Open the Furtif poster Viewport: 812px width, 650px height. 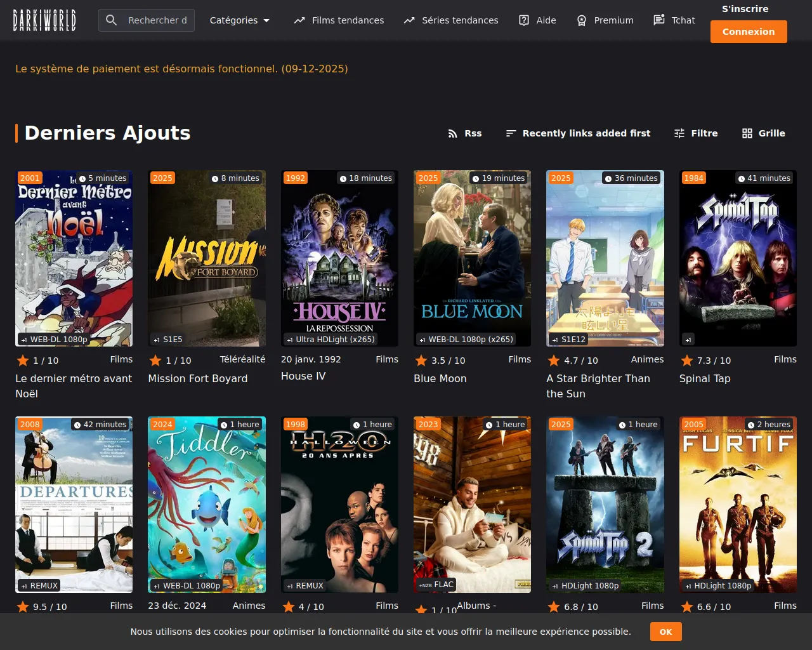[x=738, y=505]
